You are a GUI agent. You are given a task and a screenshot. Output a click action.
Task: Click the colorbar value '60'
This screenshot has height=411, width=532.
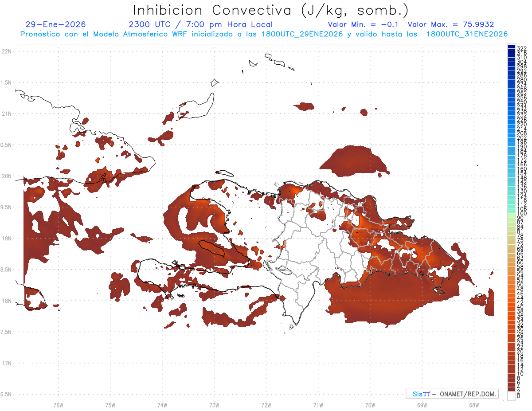(x=520, y=262)
